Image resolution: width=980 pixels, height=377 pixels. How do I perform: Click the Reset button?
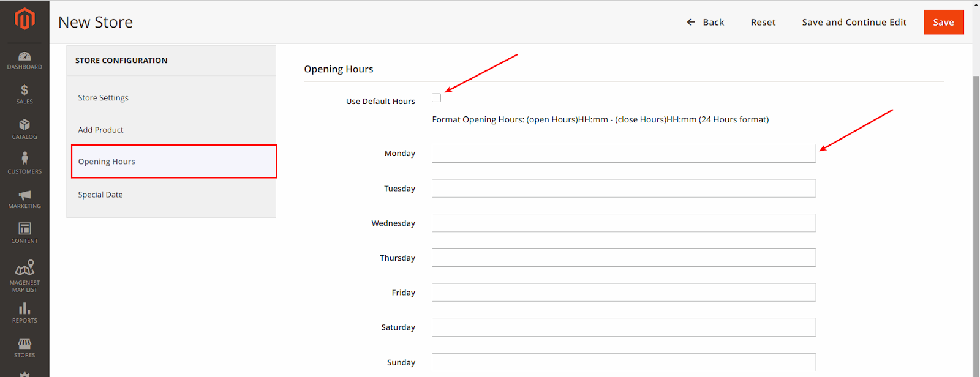tap(763, 22)
